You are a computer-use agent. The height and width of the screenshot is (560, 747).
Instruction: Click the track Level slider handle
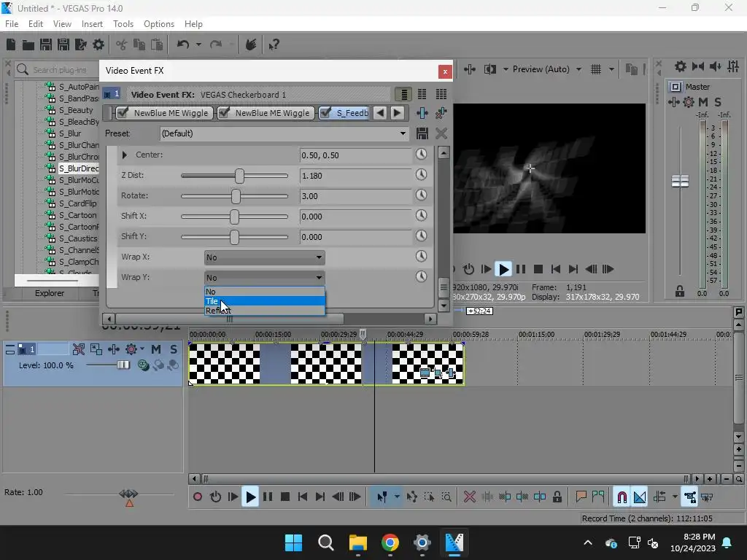(x=123, y=365)
